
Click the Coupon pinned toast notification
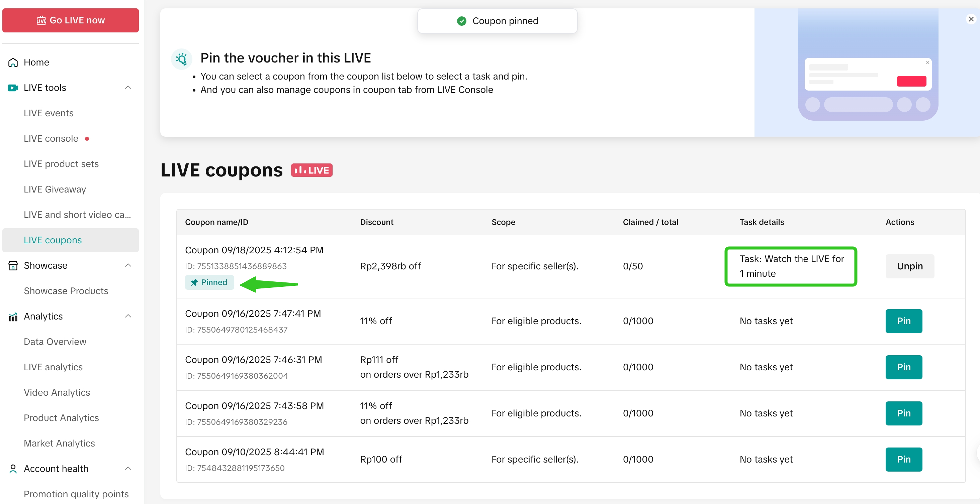tap(497, 21)
